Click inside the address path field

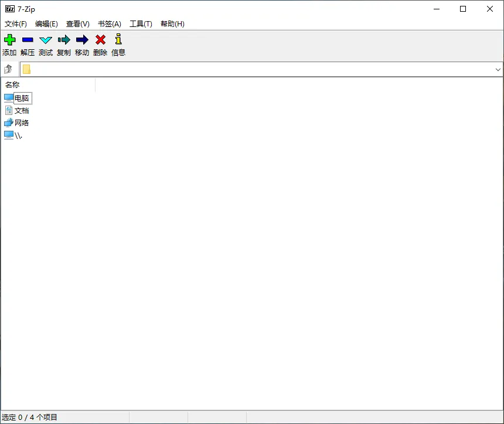[262, 69]
